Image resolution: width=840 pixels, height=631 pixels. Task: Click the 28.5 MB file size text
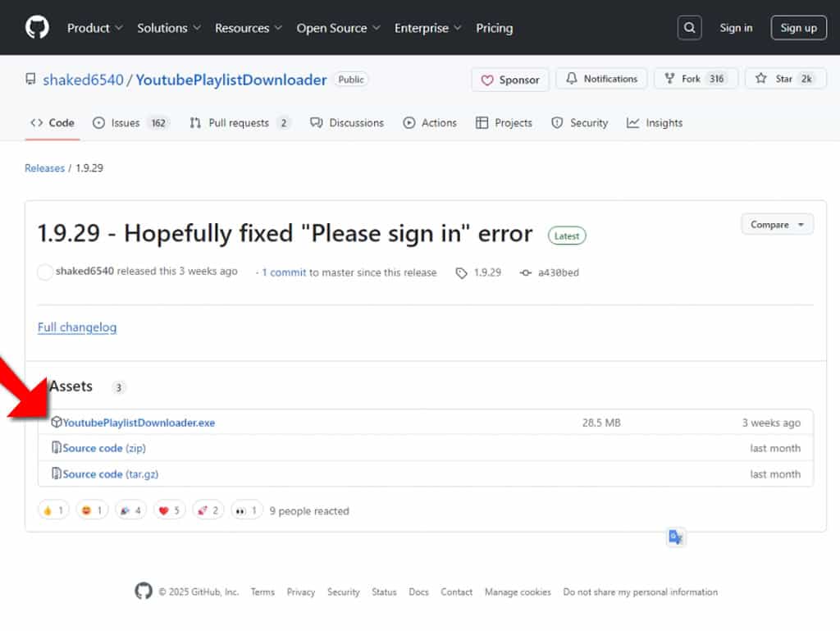click(x=601, y=423)
